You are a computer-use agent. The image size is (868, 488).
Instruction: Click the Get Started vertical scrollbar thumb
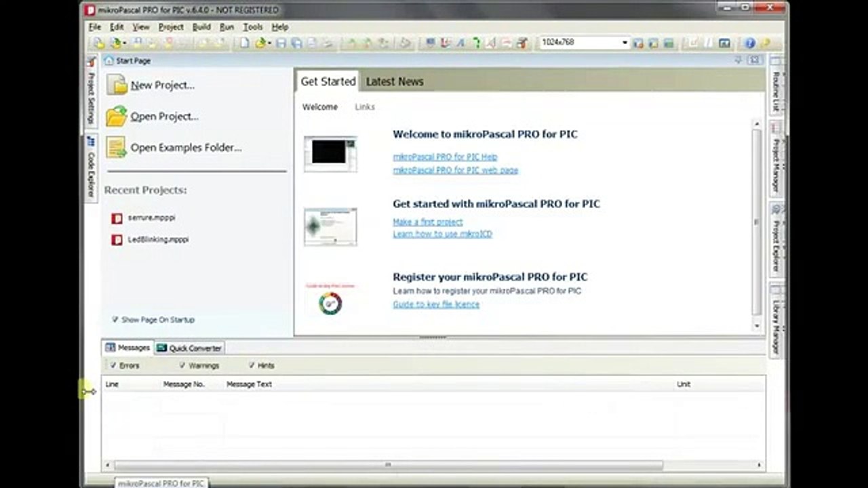tap(757, 221)
